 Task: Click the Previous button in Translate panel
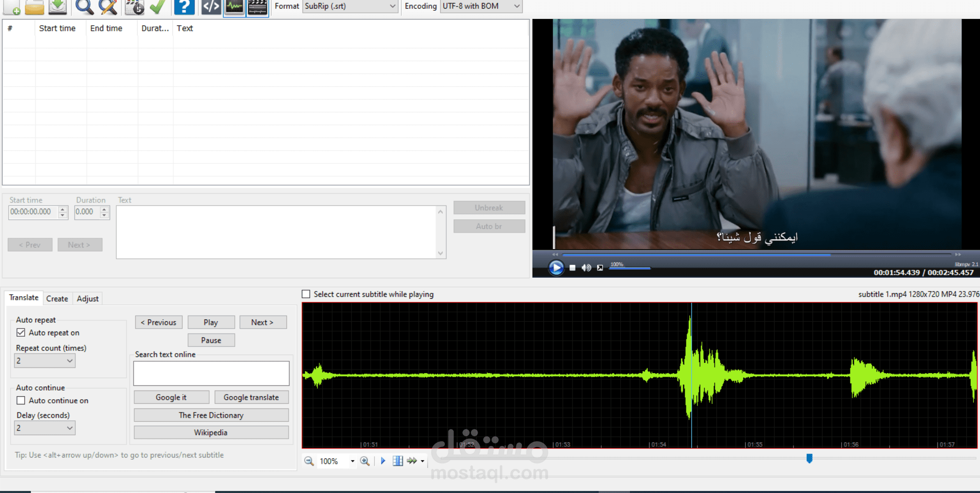[x=158, y=322]
